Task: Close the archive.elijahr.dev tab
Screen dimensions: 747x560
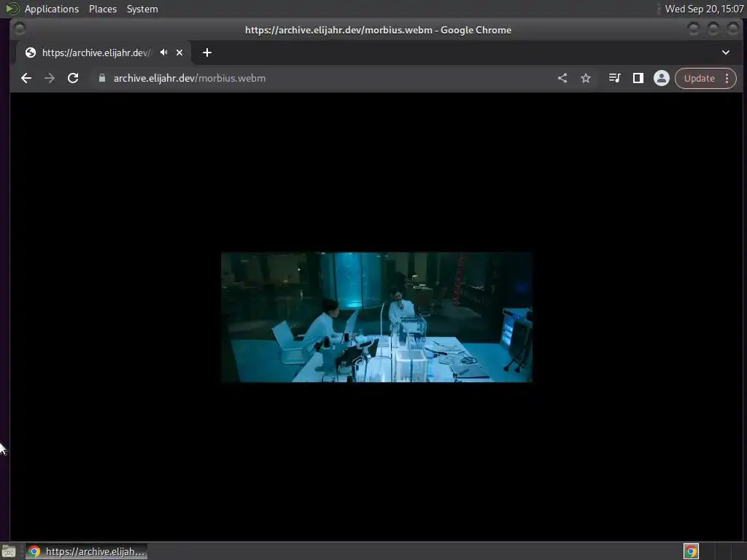Action: 179,52
